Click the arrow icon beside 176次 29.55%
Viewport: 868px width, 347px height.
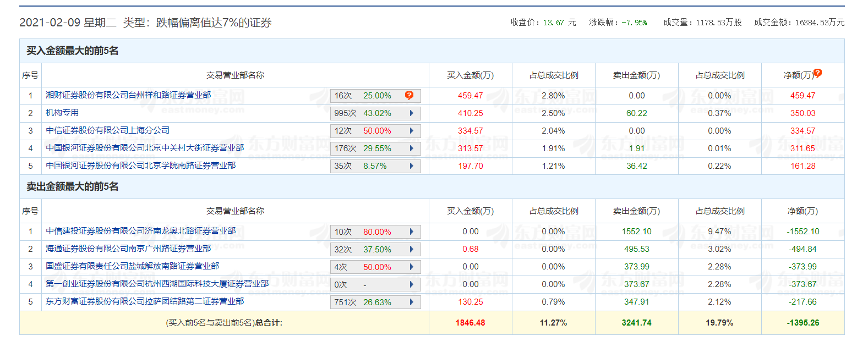411,148
